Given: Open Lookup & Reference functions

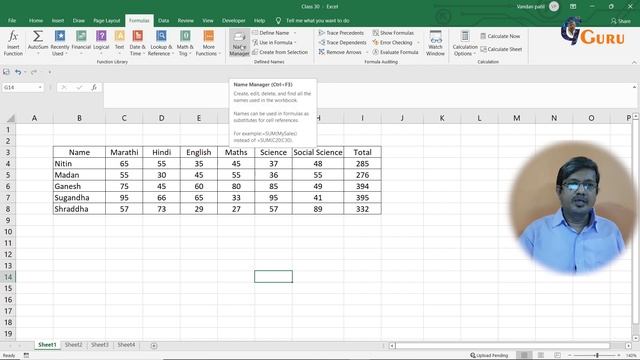Looking at the screenshot, I should click(x=161, y=43).
